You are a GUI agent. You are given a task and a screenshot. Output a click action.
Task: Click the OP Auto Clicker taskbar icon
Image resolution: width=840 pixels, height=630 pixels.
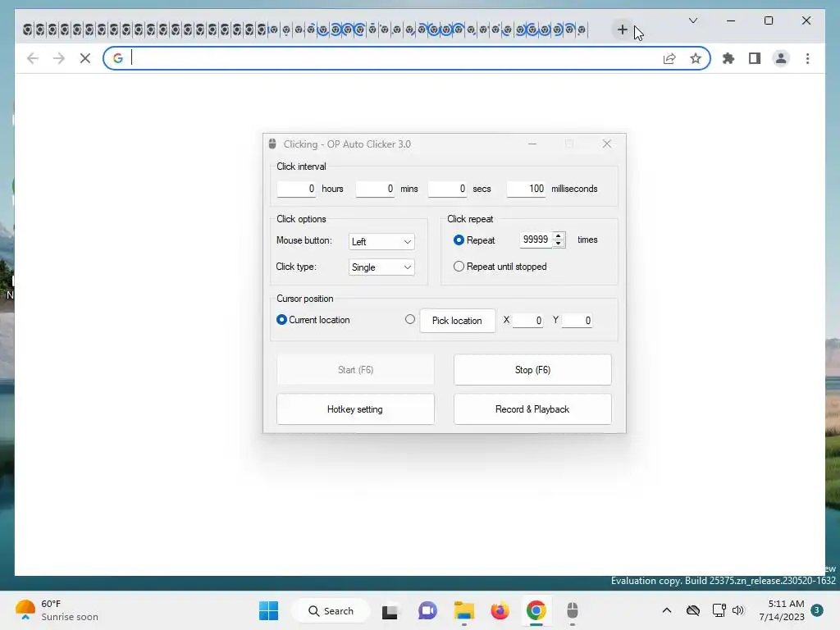(572, 610)
